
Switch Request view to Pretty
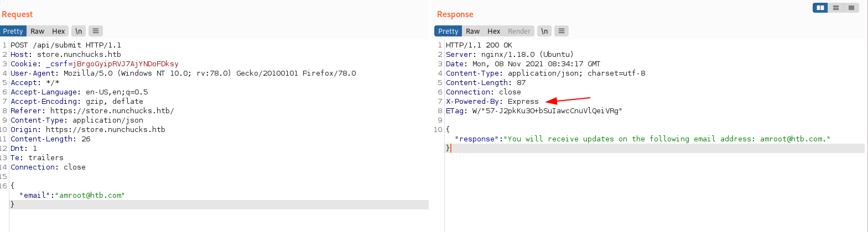click(13, 31)
